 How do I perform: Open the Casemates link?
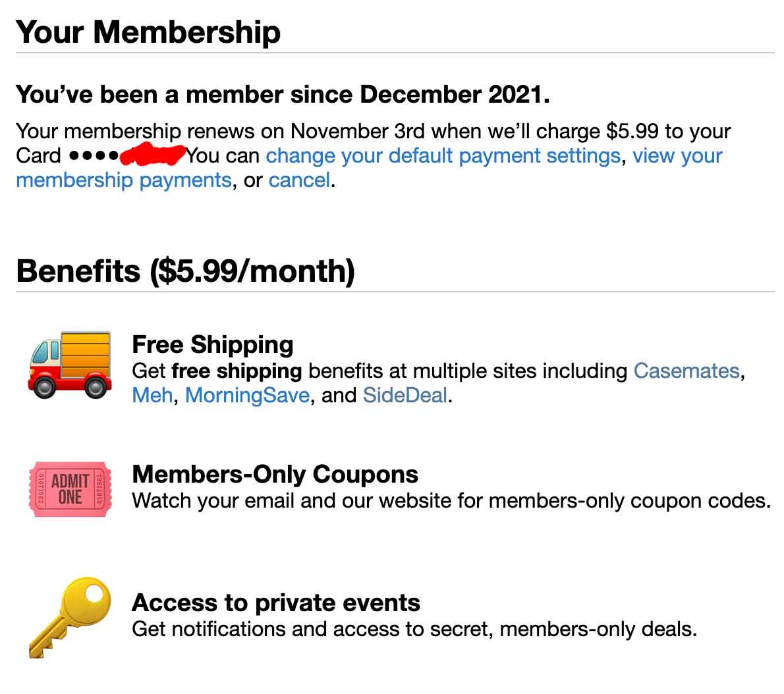(x=685, y=371)
